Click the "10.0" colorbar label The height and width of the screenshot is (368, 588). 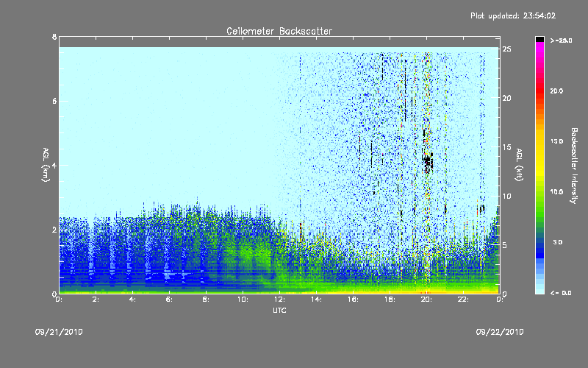[556, 191]
